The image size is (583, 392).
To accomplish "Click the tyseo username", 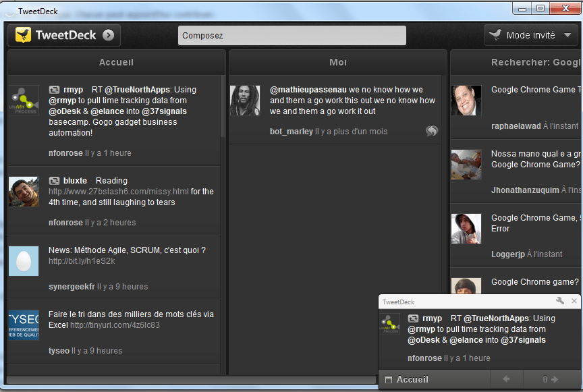I will [59, 351].
